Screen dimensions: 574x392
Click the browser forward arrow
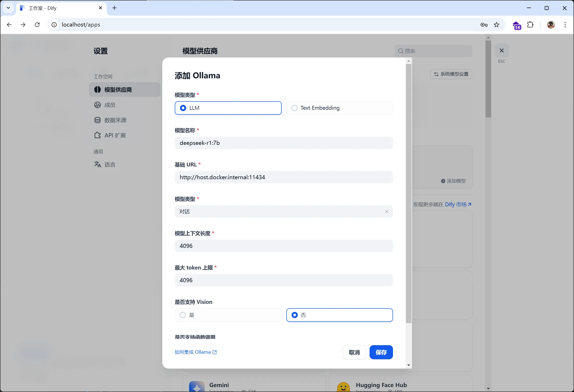pos(23,24)
